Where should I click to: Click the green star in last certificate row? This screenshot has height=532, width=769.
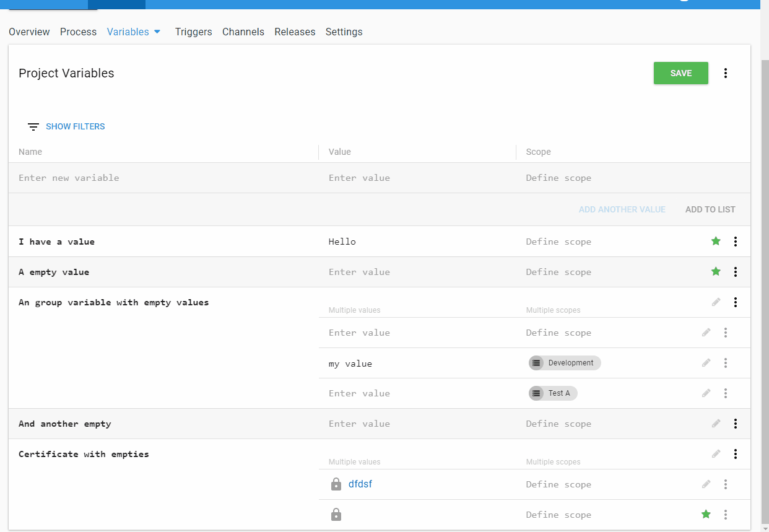click(706, 514)
